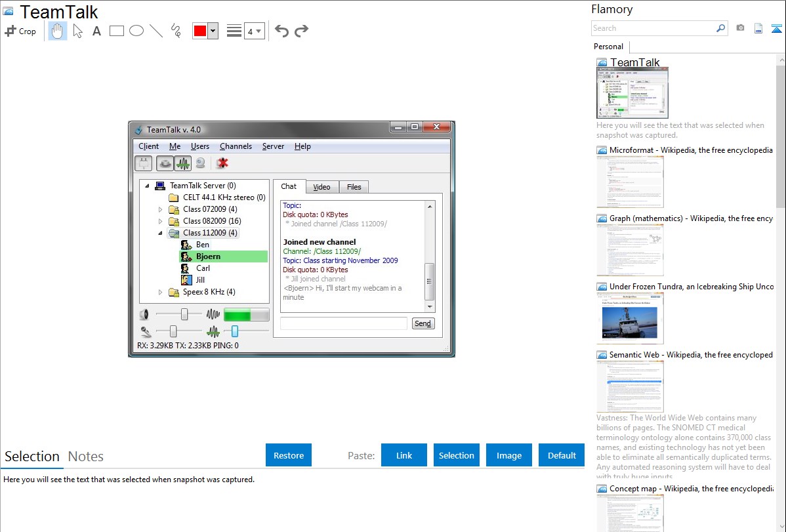Click the Paste Image button
Viewport: 786px width, 532px height.
tap(508, 455)
